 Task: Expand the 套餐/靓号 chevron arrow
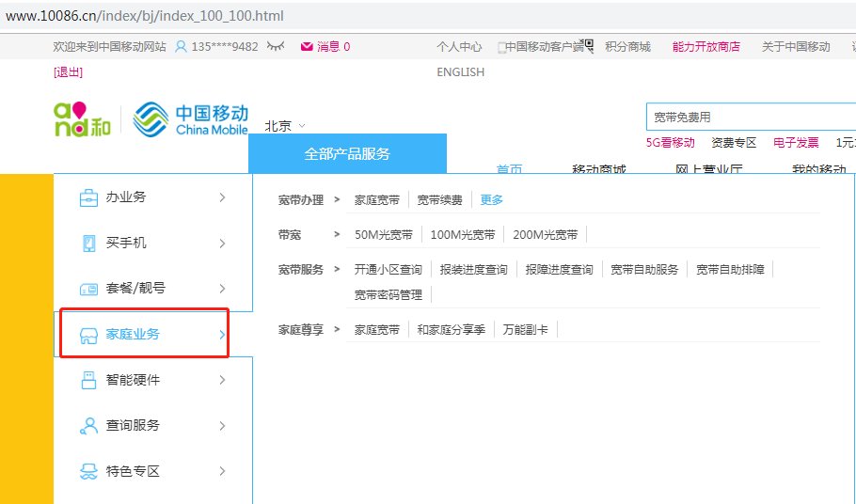[x=222, y=289]
